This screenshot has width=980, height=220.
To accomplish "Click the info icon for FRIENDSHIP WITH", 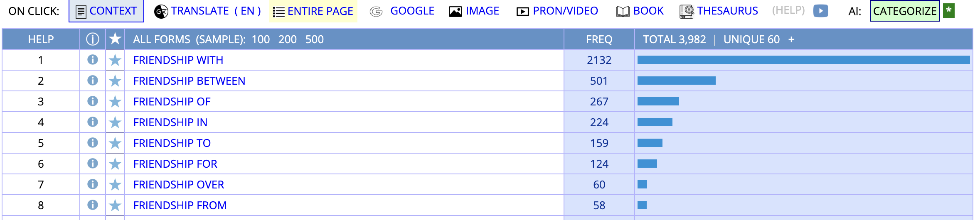I will (92, 60).
